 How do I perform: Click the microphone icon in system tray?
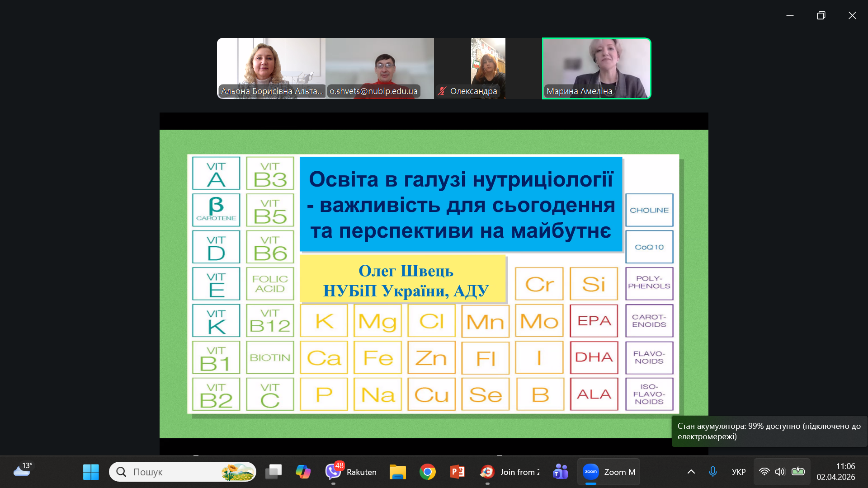coord(712,472)
